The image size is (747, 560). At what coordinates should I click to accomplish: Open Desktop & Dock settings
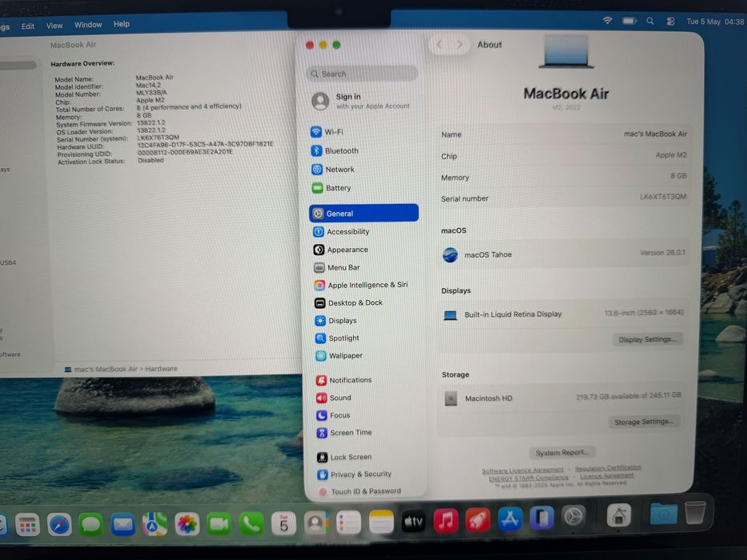pyautogui.click(x=348, y=303)
